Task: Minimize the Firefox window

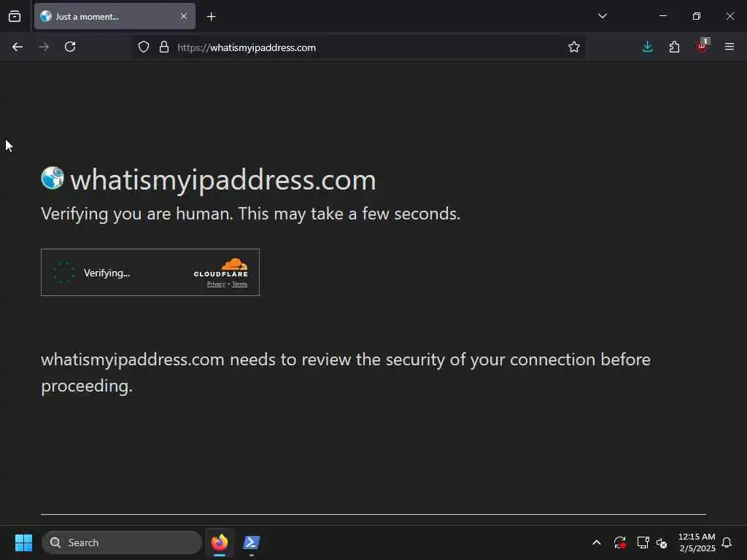Action: click(x=662, y=16)
